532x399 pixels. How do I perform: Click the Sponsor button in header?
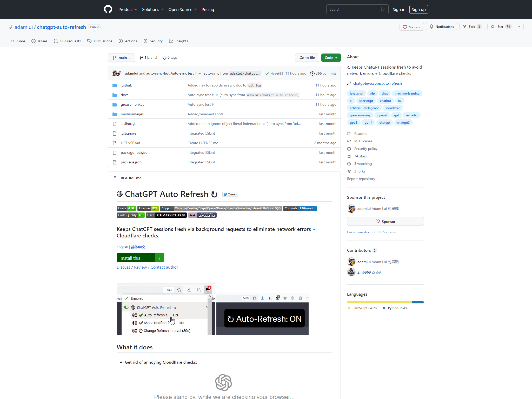[x=412, y=27]
